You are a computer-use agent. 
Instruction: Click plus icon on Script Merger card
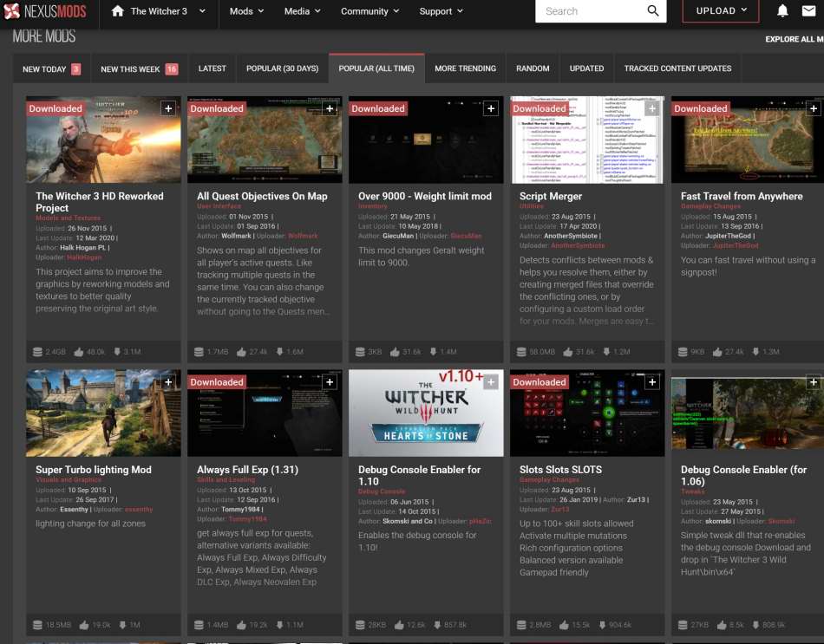[x=652, y=108]
